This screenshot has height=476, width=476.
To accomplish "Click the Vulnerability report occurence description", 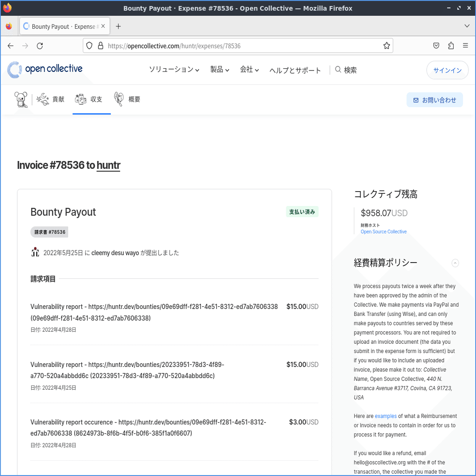I will 148,428.
